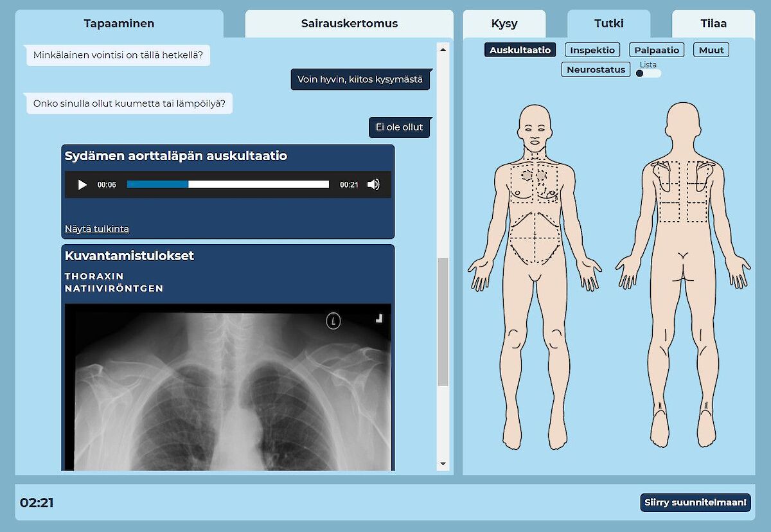Select the Auskultaatio examination mode
The width and height of the screenshot is (771, 532).
coord(520,50)
